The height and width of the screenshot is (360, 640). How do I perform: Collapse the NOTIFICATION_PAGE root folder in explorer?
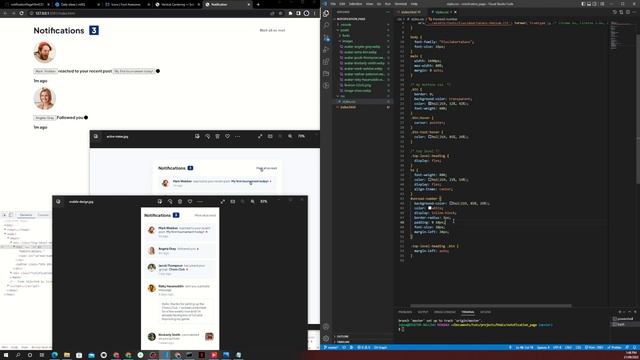[350, 19]
